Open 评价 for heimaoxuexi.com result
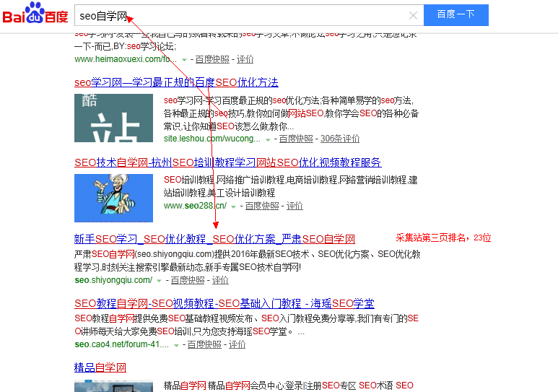The height and width of the screenshot is (392, 558). pos(245,59)
